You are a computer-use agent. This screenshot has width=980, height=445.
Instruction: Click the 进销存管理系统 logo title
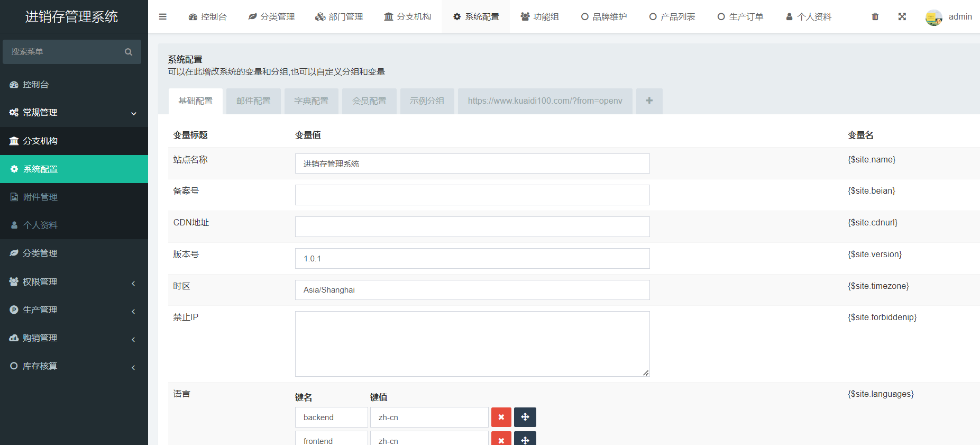coord(71,17)
